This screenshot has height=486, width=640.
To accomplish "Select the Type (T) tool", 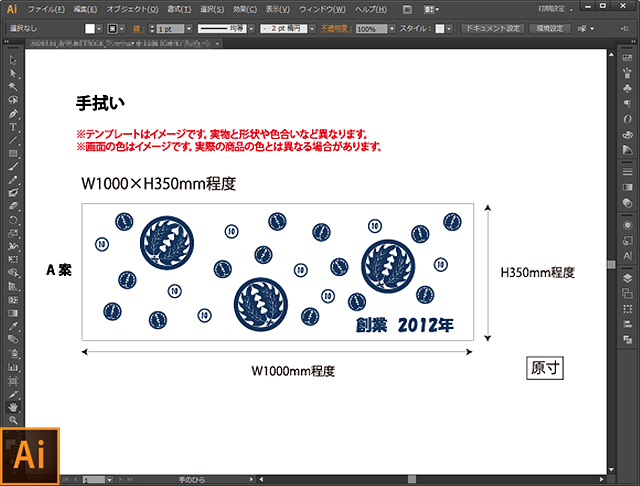I will pos(13,127).
